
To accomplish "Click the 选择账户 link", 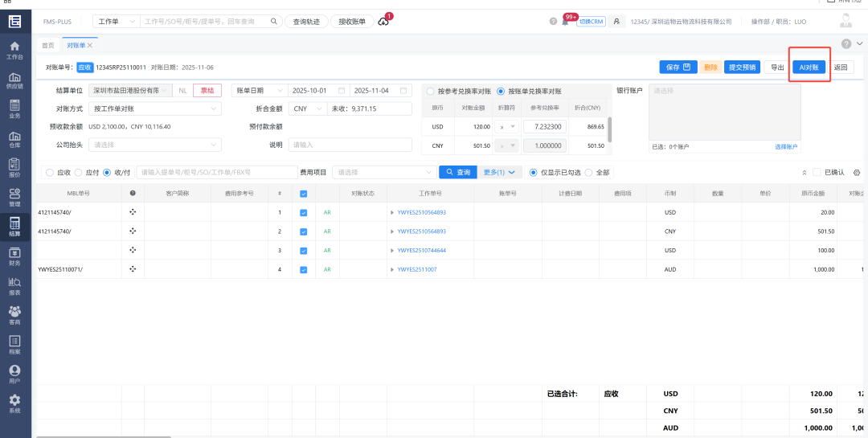I will [x=786, y=147].
